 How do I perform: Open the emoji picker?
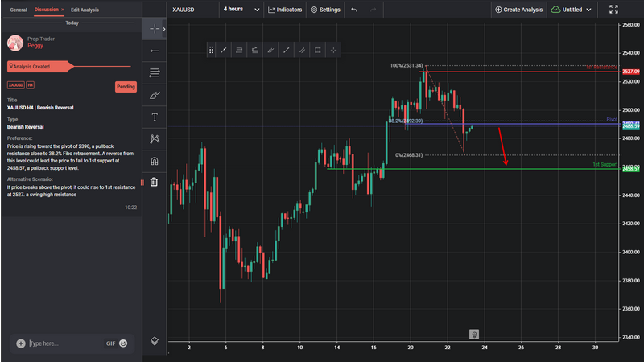point(123,343)
